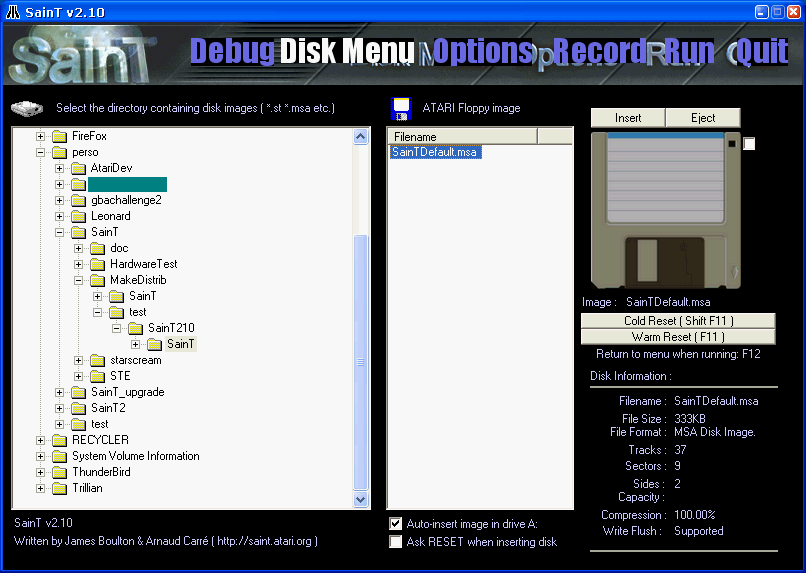The height and width of the screenshot is (573, 806).
Task: Open the Debug menu
Action: pos(232,51)
